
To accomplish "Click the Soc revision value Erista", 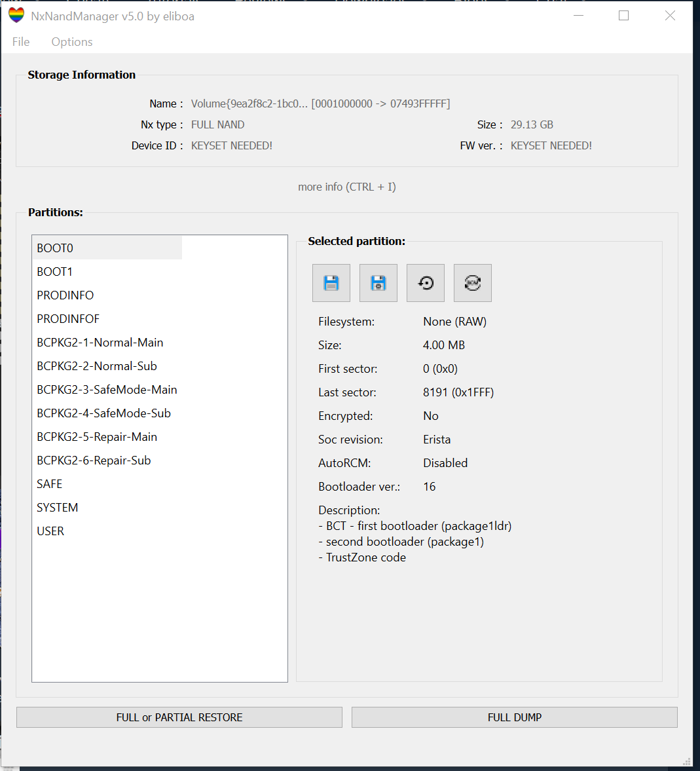I will pyautogui.click(x=437, y=440).
